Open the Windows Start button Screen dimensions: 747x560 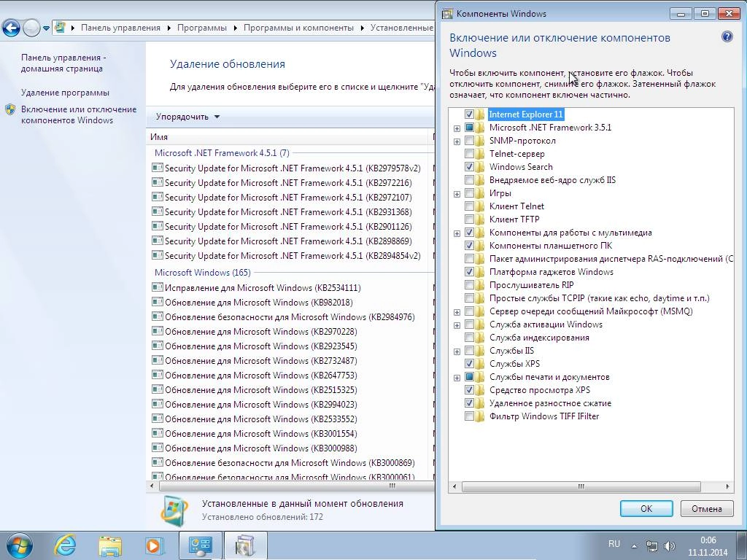click(x=19, y=545)
